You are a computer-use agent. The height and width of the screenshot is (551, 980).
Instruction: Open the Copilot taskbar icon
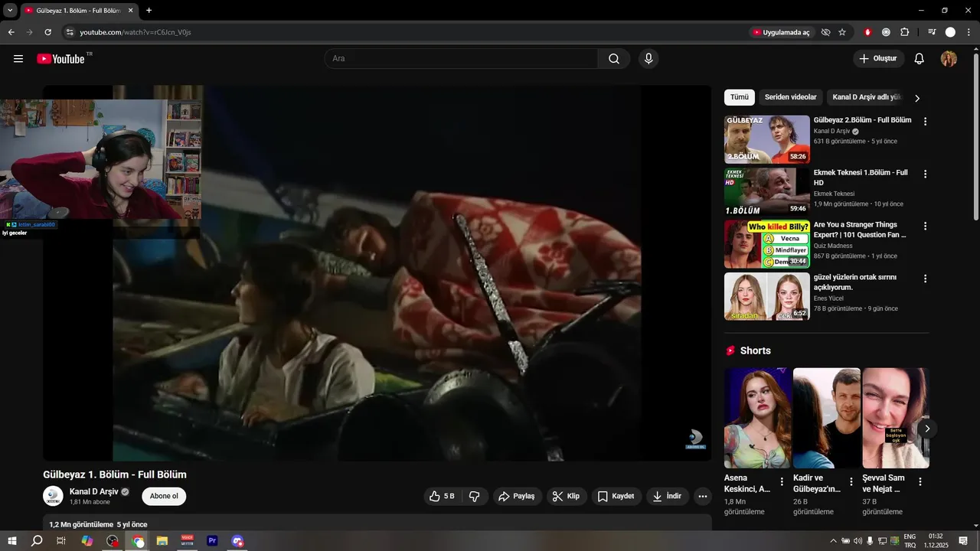(x=87, y=540)
